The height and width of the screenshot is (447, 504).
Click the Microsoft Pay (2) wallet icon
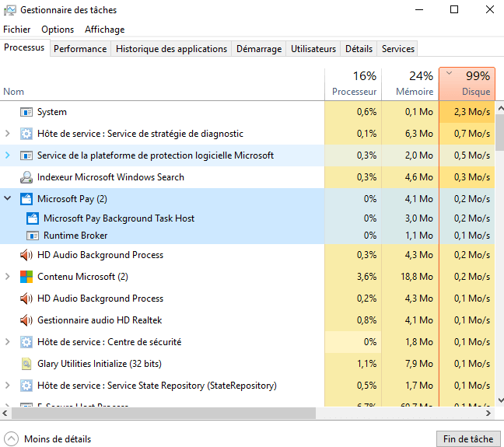tap(26, 199)
